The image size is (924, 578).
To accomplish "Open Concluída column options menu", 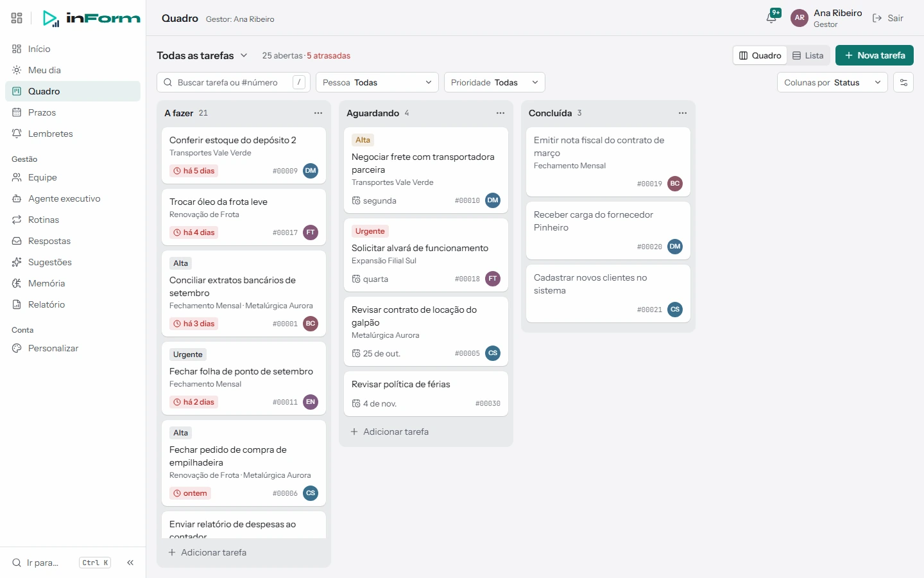I will coord(683,113).
